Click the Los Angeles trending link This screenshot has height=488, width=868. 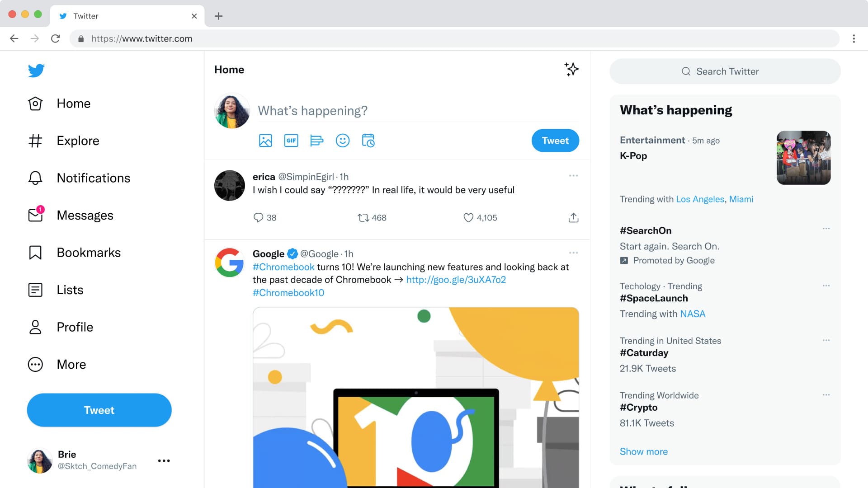[x=700, y=199]
